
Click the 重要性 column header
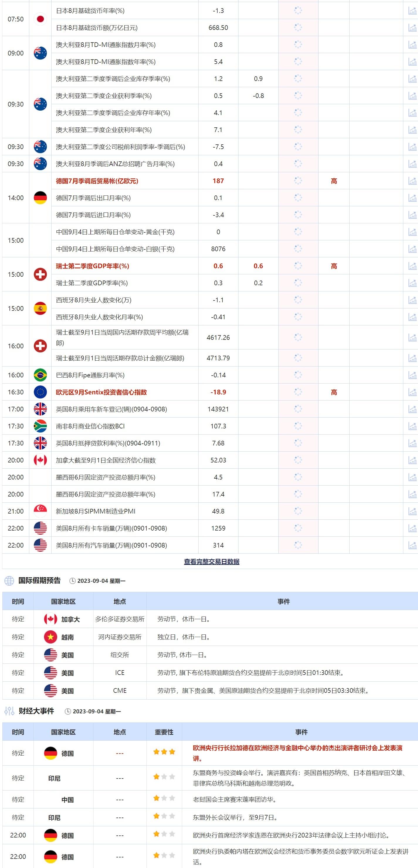164,732
